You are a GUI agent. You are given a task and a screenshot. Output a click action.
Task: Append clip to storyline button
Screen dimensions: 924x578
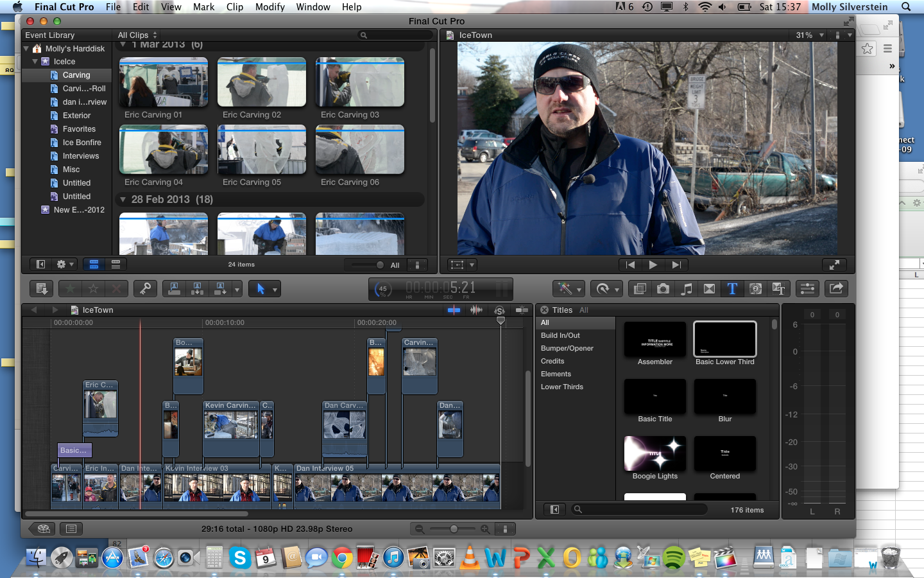coord(220,289)
